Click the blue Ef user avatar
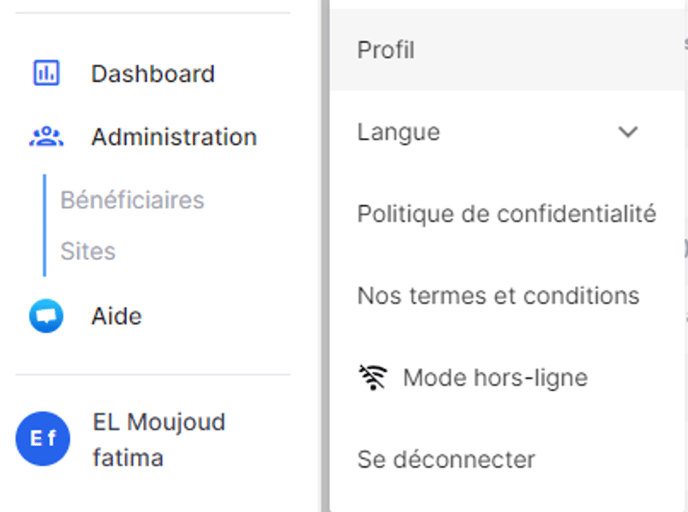Screen dimensions: 688x512 pyautogui.click(x=43, y=439)
